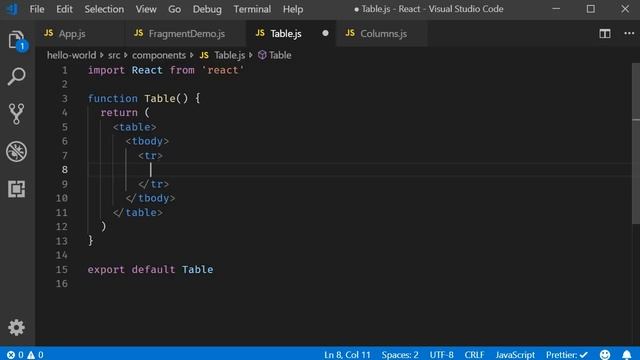
Task: Open the feedback smiley icon
Action: coord(605,354)
